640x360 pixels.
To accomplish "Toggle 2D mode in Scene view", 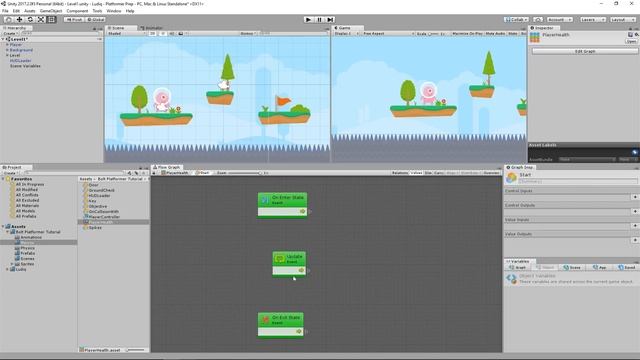I will pyautogui.click(x=152, y=33).
